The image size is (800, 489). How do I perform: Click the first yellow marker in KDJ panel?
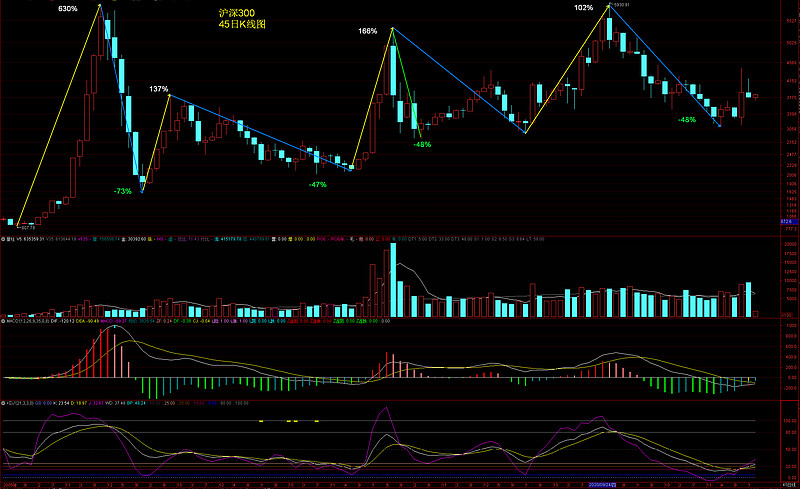[x=262, y=421]
